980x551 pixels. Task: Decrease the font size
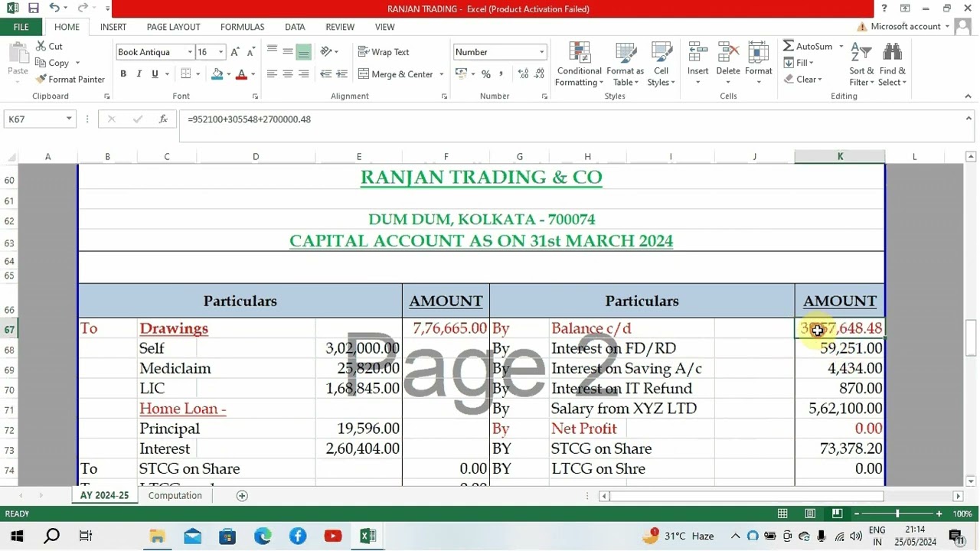pos(250,52)
